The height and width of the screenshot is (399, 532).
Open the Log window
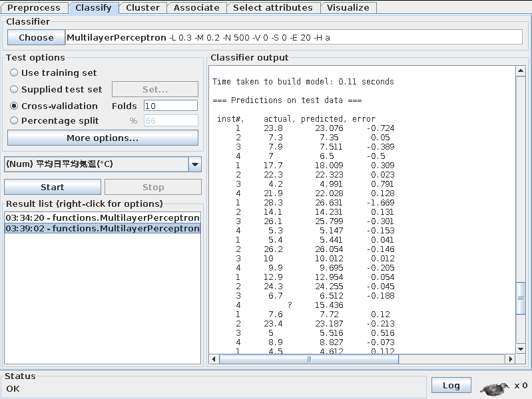click(451, 386)
